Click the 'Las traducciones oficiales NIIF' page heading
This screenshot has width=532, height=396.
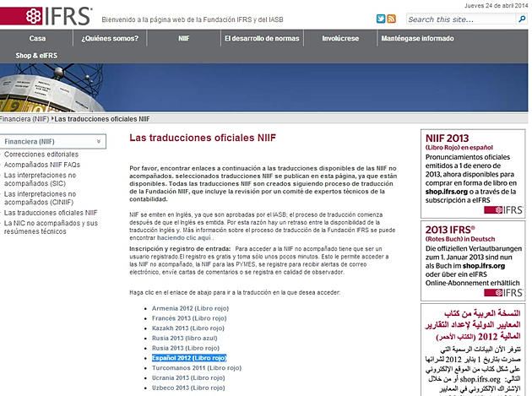pos(203,138)
